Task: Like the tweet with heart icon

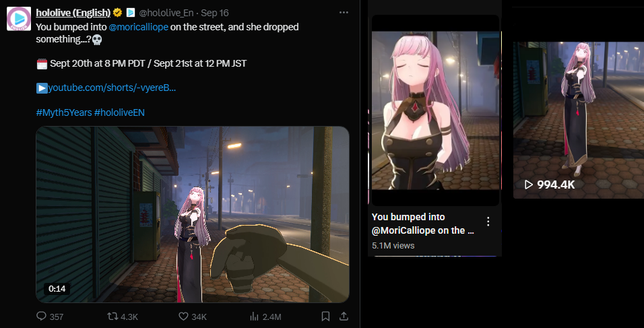Action: click(x=183, y=316)
